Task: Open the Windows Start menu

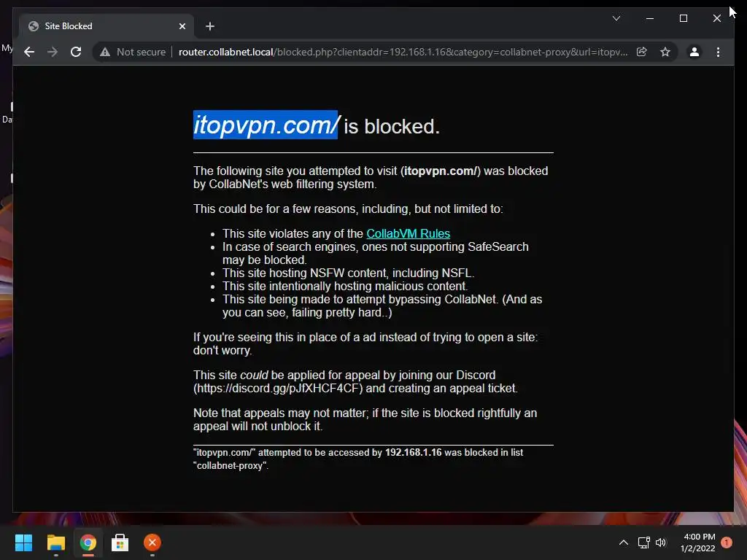Action: pos(23,542)
